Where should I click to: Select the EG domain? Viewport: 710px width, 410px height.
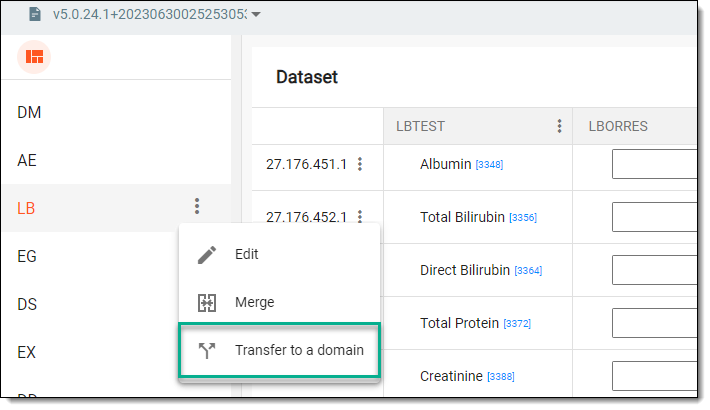tap(27, 256)
